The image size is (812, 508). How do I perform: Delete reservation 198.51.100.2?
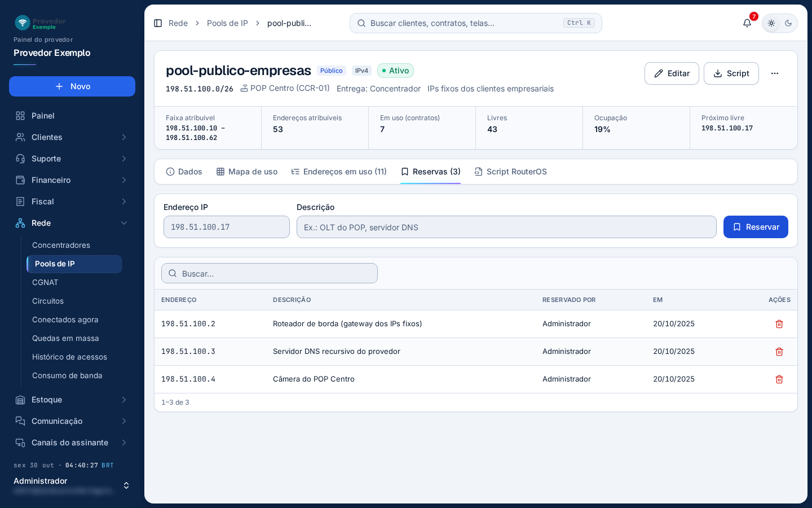tap(779, 324)
